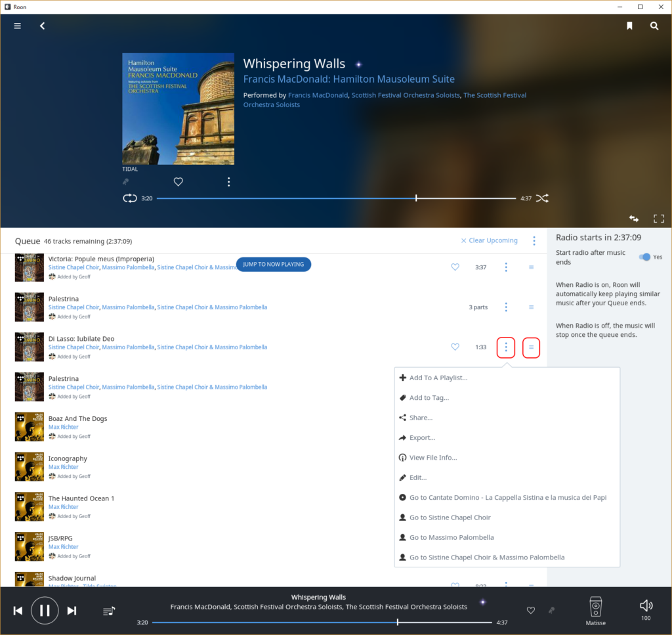This screenshot has width=672, height=635.
Task: Click the 3 parts label on Palestrina
Action: click(x=478, y=307)
